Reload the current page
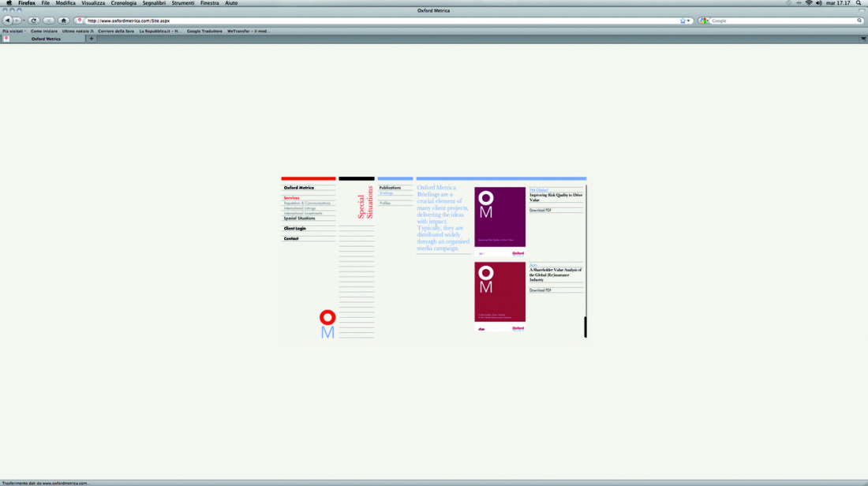The image size is (868, 486). [x=34, y=21]
